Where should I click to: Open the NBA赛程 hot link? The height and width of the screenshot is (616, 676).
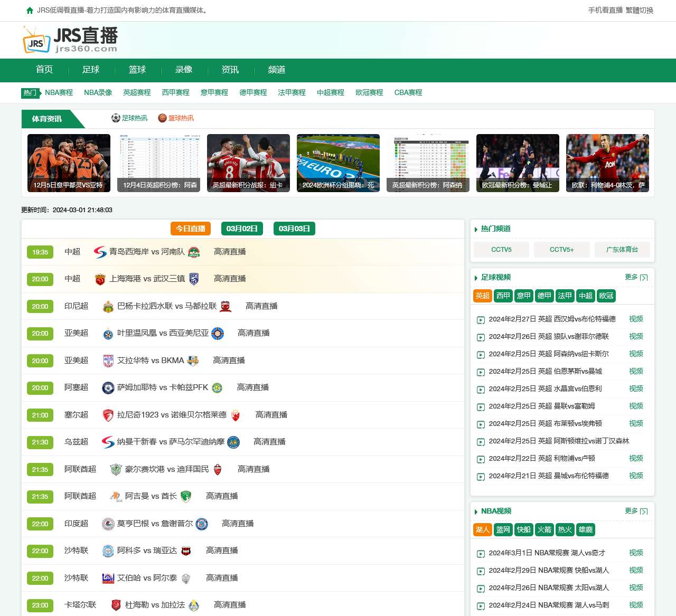coord(59,92)
